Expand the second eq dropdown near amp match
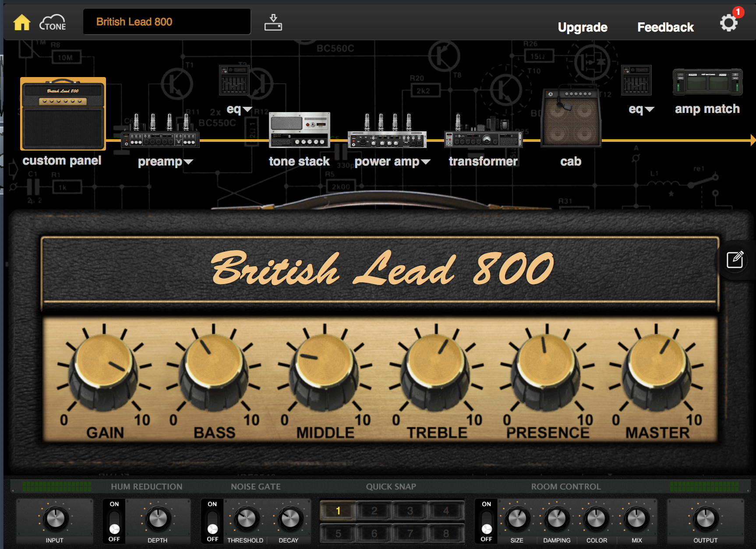 (x=650, y=109)
